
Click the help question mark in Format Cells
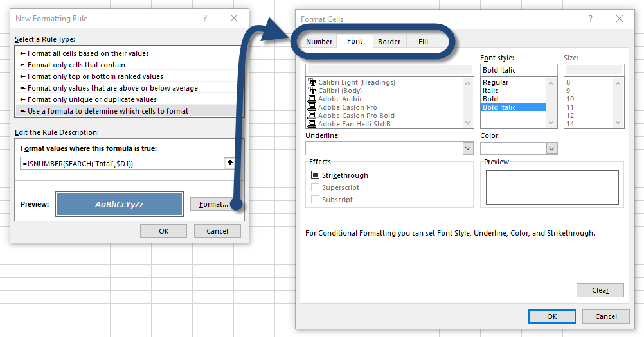pyautogui.click(x=591, y=19)
